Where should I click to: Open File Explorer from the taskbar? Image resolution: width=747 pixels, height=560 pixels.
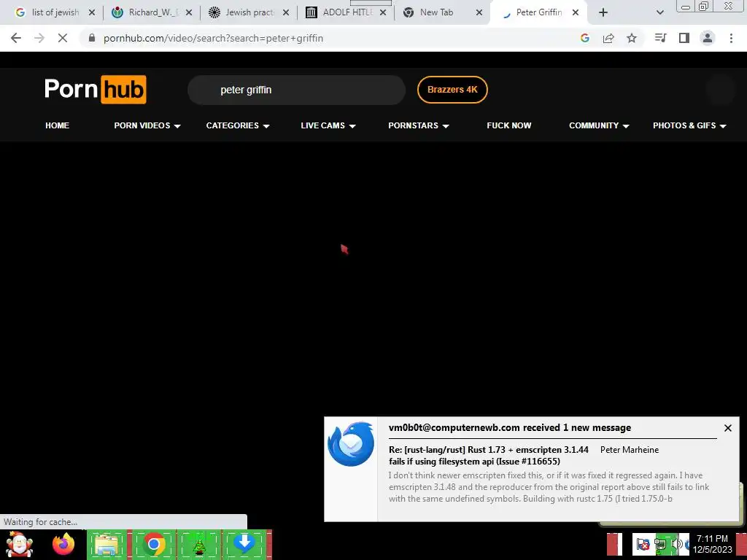point(107,544)
